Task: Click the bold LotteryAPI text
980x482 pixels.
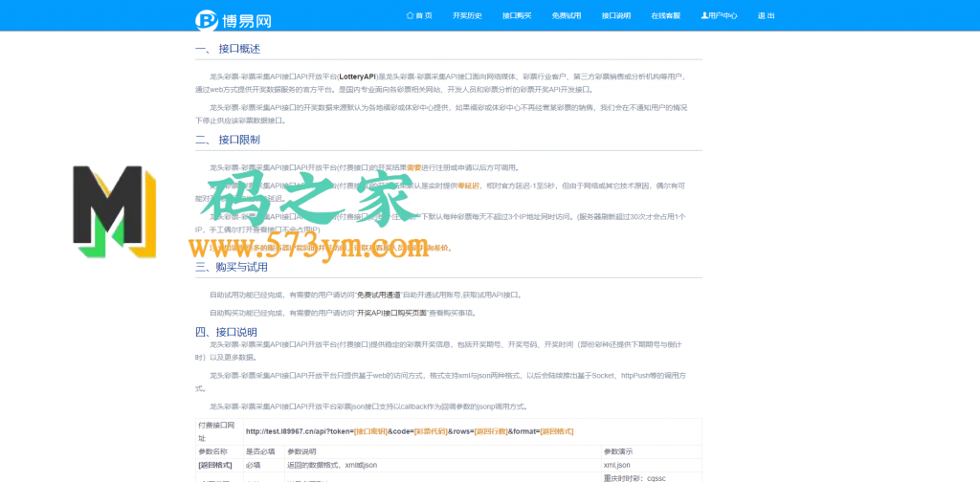Action: pyautogui.click(x=357, y=76)
